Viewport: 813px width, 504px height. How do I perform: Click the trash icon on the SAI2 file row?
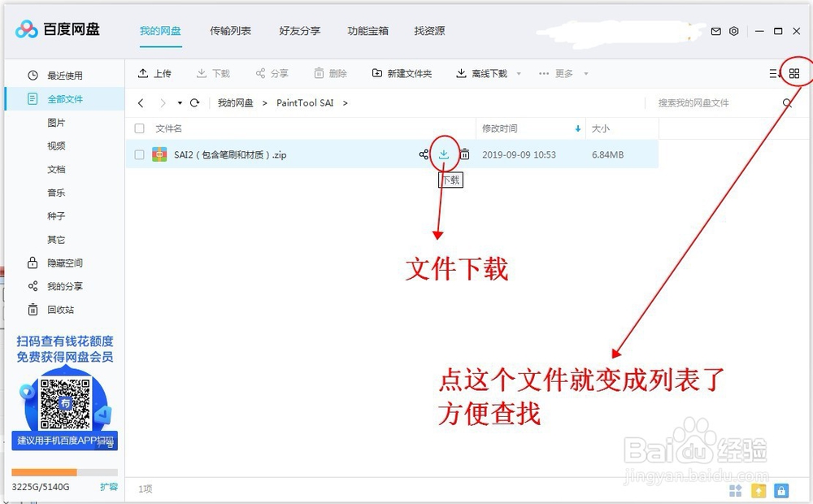464,154
